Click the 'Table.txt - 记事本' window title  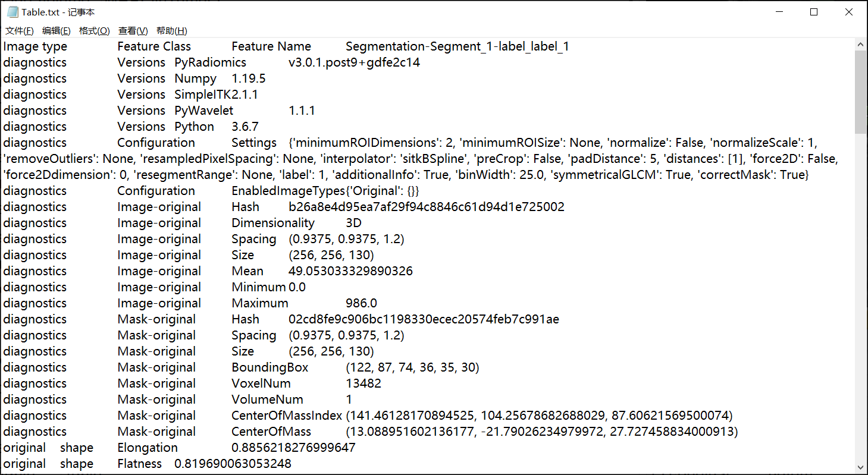click(x=58, y=12)
